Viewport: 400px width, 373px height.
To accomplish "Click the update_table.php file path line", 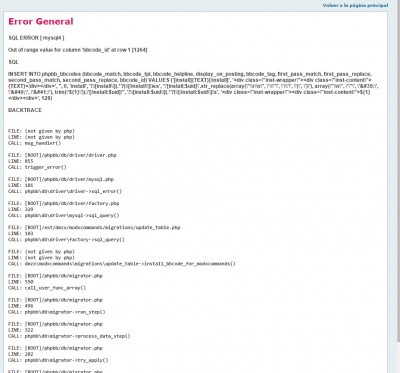I will 94,227.
